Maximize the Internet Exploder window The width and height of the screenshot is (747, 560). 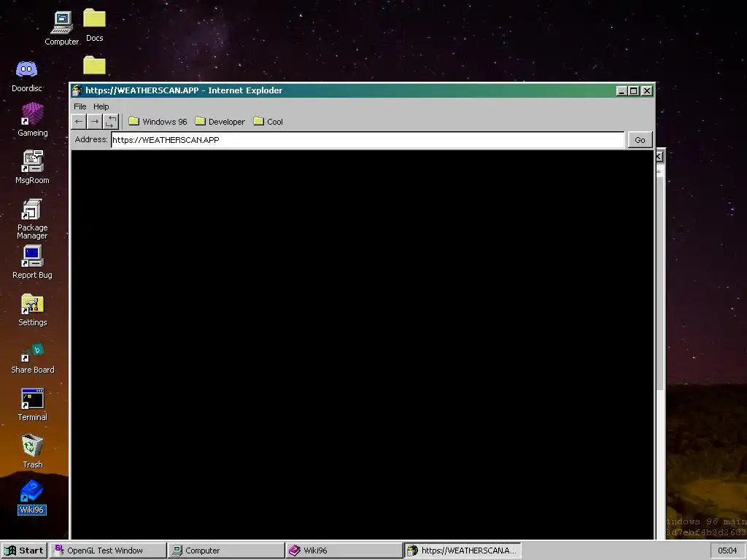point(634,90)
